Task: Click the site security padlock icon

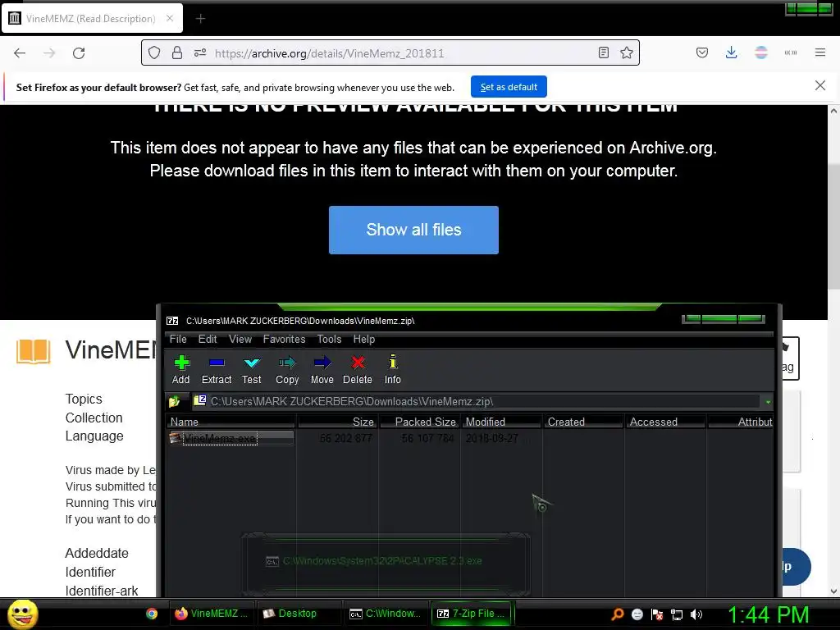Action: click(177, 53)
